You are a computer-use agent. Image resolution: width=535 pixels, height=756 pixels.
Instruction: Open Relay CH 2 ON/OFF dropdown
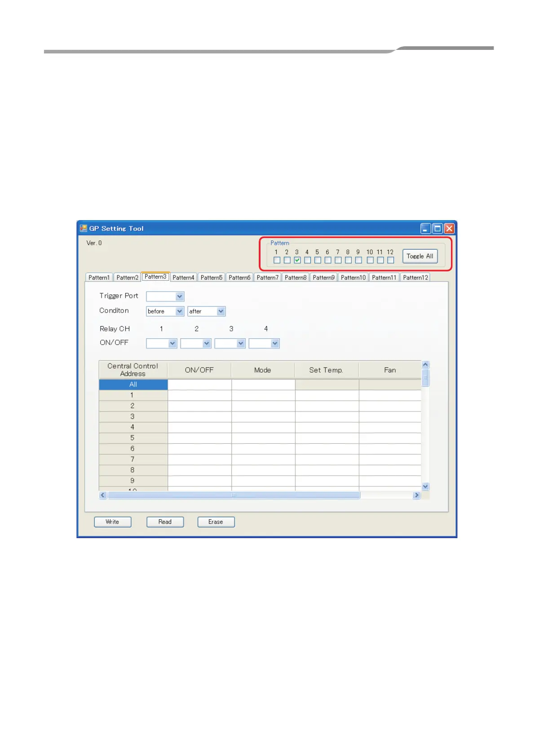point(196,344)
